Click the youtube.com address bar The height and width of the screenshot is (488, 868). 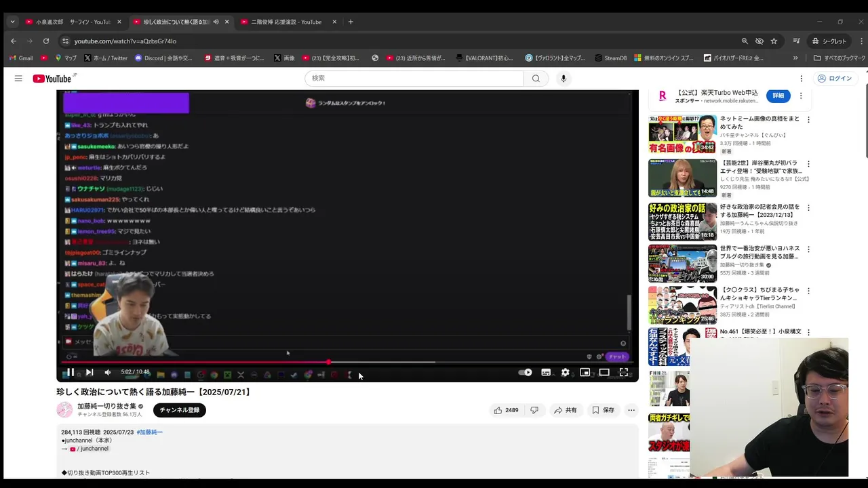click(x=400, y=41)
